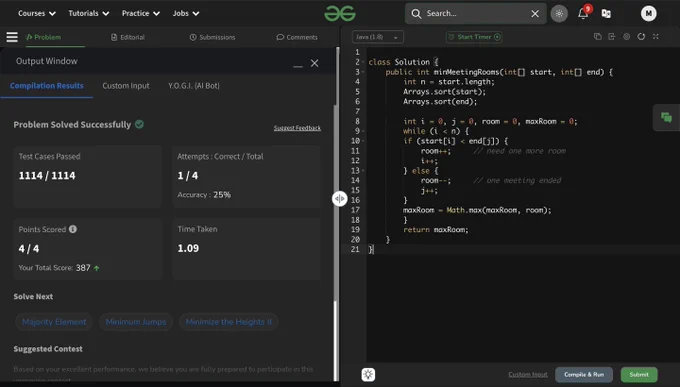
Task: Collapse code fold at line 9
Action: (363, 131)
